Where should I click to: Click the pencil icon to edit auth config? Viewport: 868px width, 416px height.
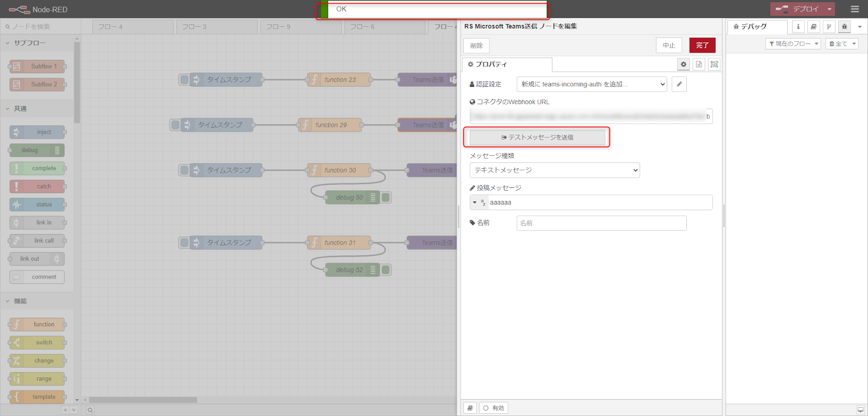click(679, 84)
